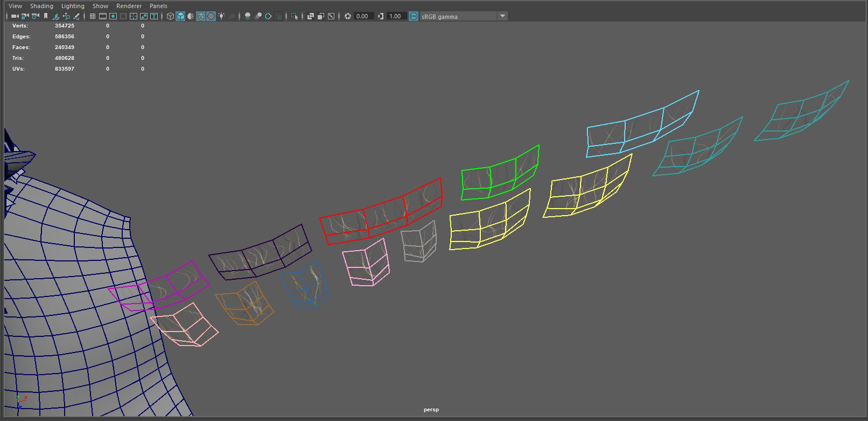Click the 2D Pan/Zoom icon

[66, 16]
